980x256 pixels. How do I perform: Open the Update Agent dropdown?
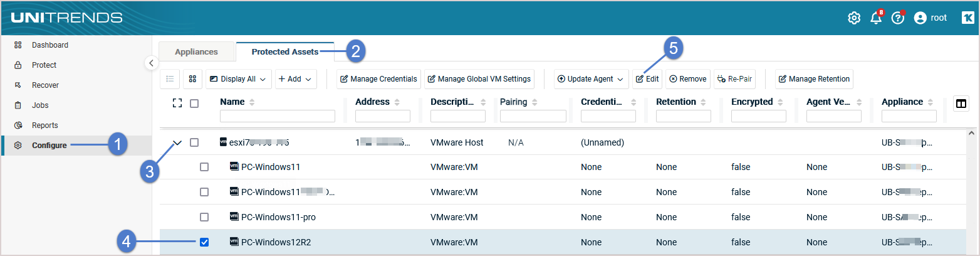(592, 79)
